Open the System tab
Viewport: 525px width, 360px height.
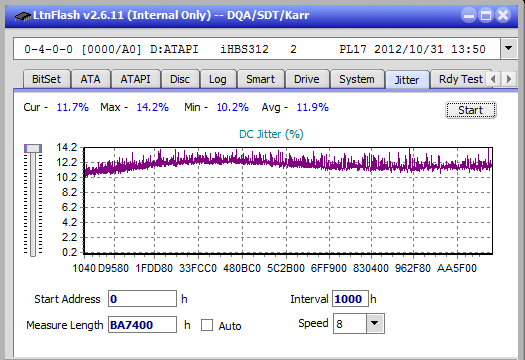(357, 79)
